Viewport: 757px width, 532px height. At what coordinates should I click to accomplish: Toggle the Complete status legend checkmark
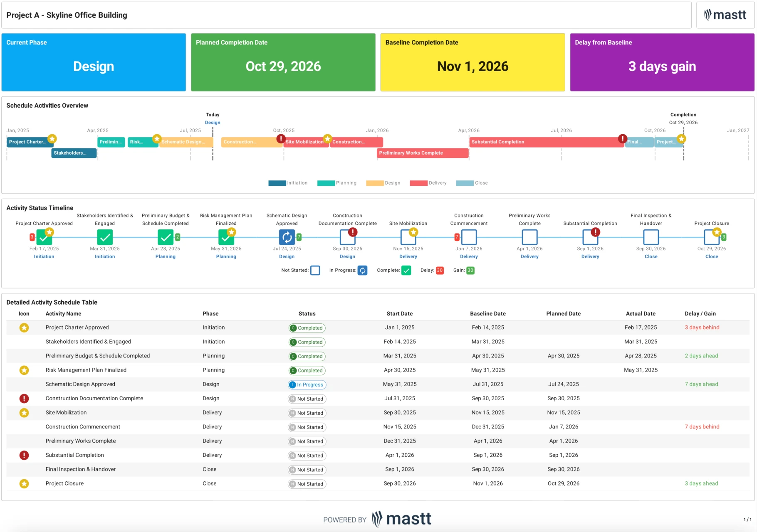[406, 270]
